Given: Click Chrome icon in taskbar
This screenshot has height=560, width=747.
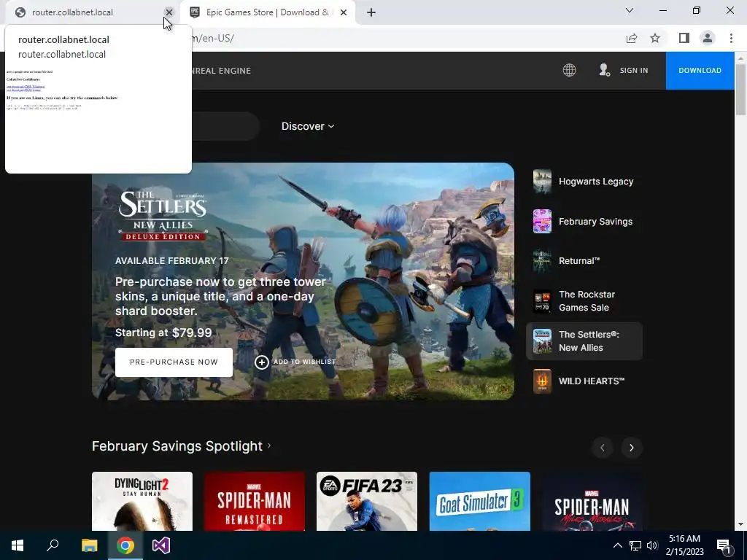Looking at the screenshot, I should (125, 545).
